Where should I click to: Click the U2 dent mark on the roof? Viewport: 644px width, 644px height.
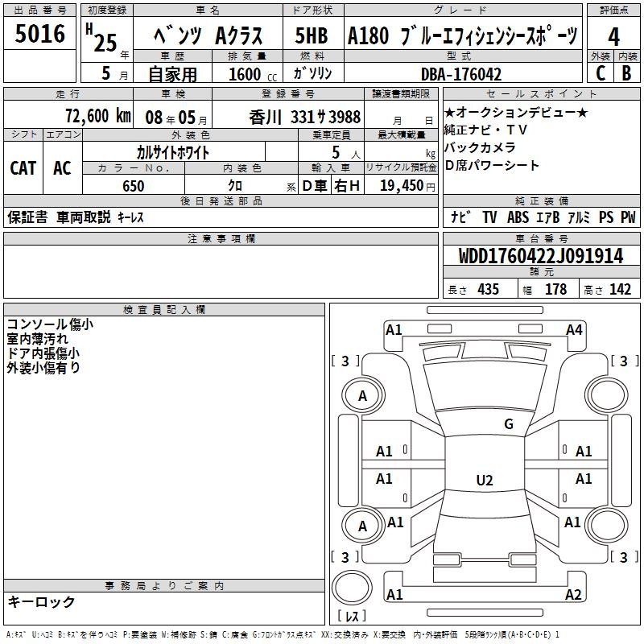485,480
